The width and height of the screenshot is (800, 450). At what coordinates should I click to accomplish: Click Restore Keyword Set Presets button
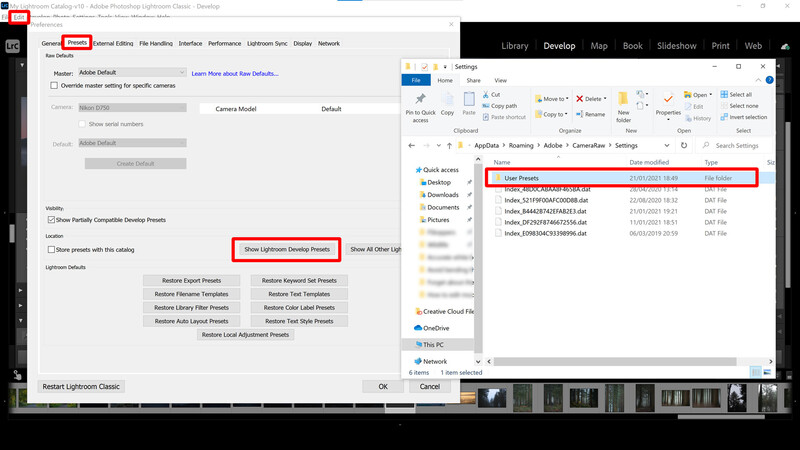click(299, 281)
